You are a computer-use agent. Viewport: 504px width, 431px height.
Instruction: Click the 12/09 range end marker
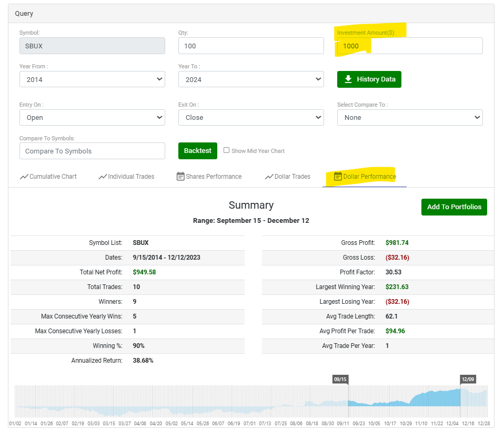(x=468, y=379)
